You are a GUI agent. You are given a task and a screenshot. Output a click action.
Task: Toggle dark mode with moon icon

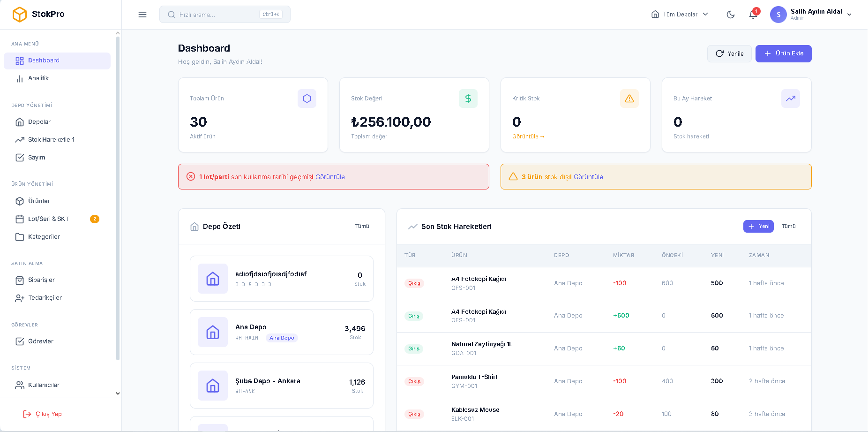pyautogui.click(x=730, y=15)
